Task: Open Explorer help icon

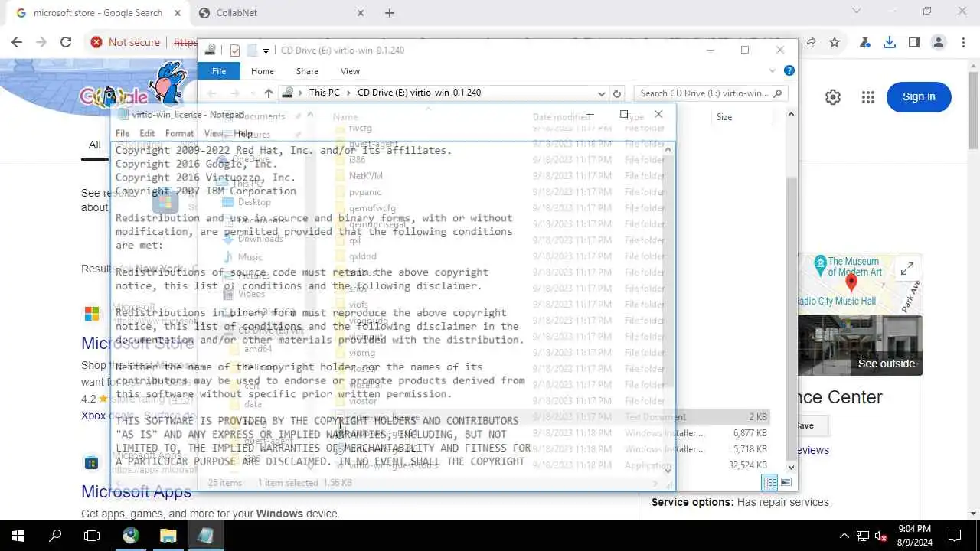Action: pos(789,71)
